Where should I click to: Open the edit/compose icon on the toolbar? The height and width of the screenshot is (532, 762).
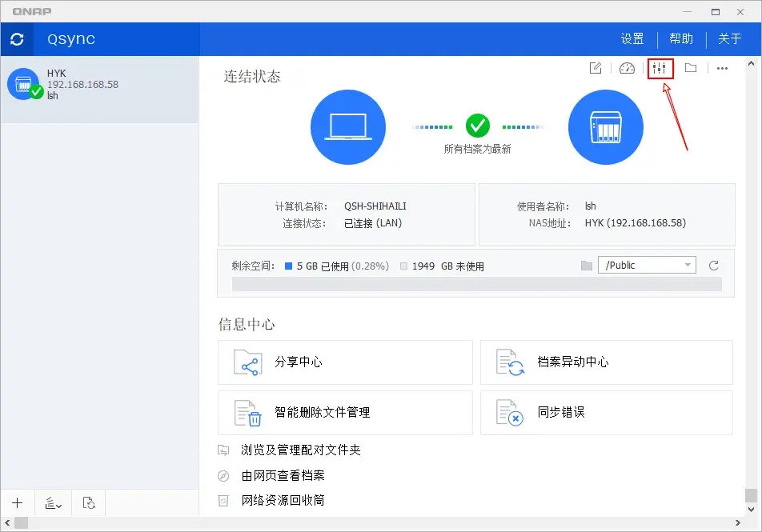[x=595, y=68]
